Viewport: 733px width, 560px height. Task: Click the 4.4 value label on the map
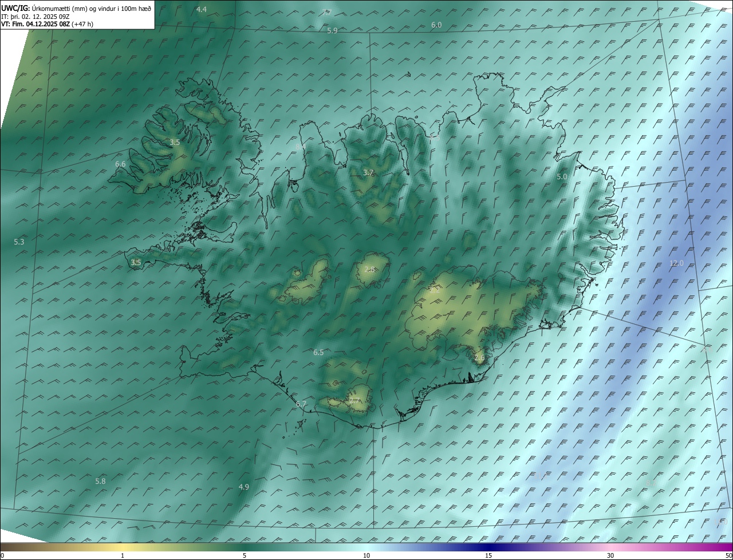202,10
